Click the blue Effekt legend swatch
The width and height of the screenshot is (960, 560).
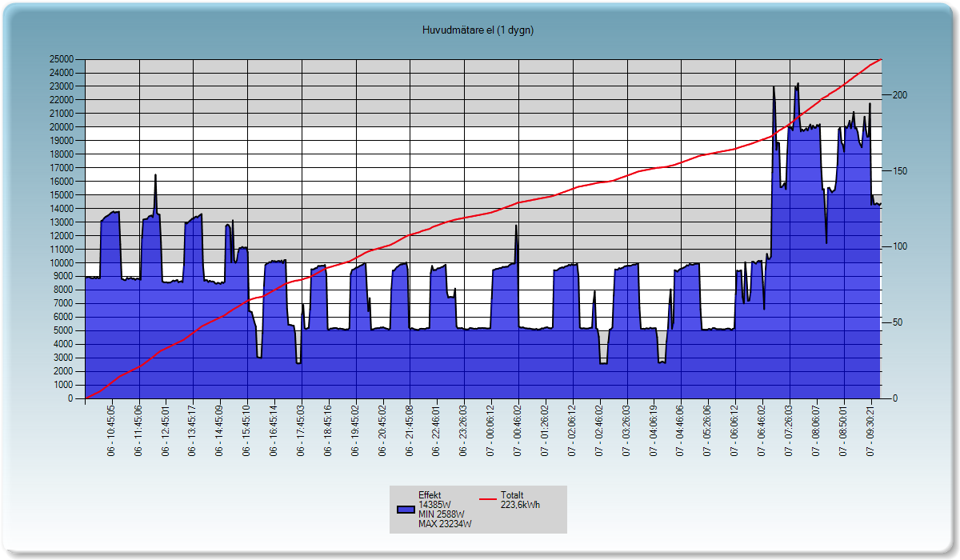click(406, 510)
